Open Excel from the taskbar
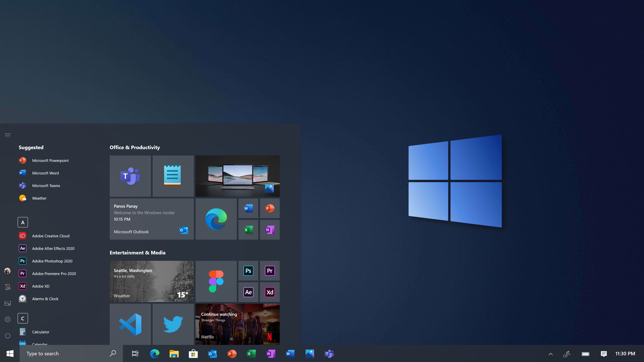 [x=251, y=353]
